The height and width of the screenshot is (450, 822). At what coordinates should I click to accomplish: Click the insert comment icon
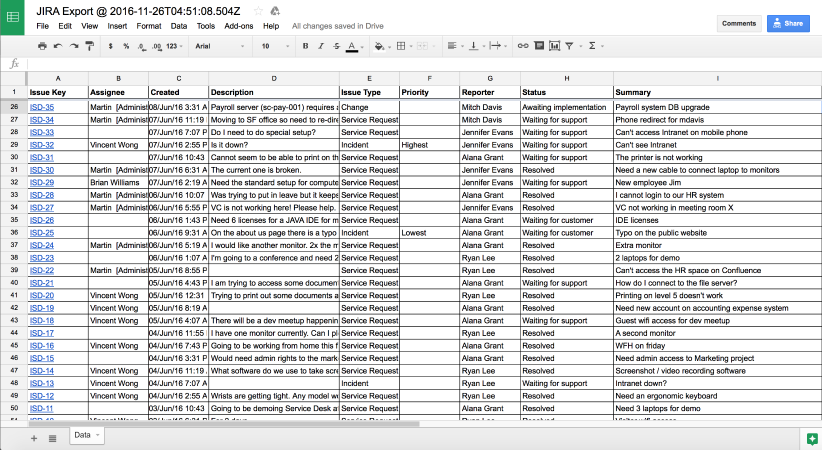pyautogui.click(x=539, y=46)
